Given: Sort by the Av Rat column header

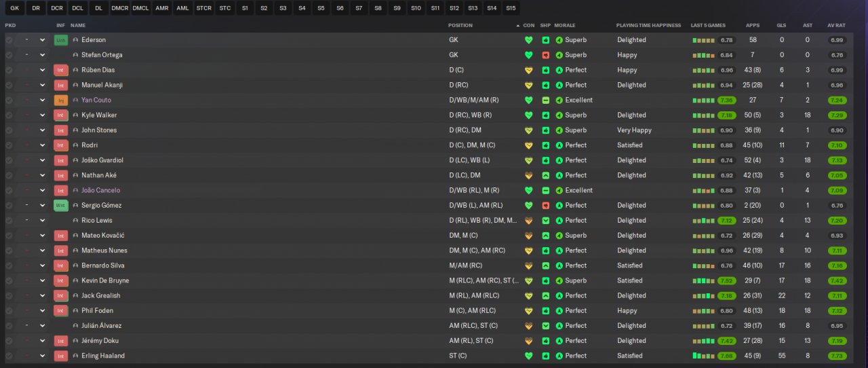Looking at the screenshot, I should 836,25.
